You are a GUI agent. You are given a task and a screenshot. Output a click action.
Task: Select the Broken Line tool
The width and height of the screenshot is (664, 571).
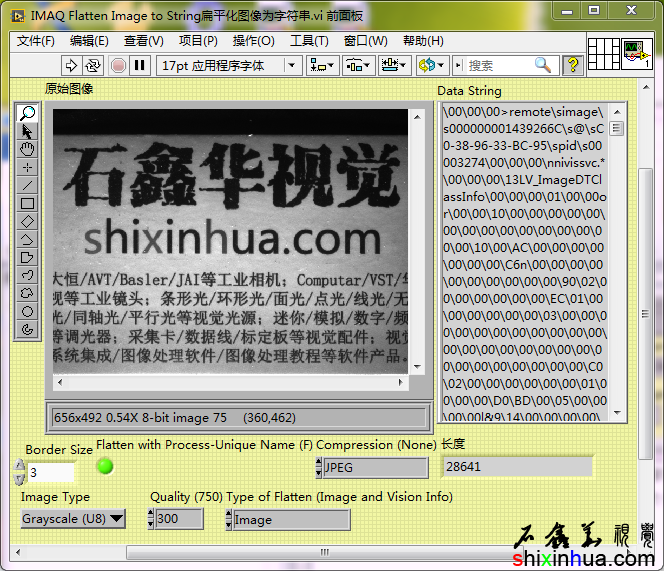tap(28, 240)
